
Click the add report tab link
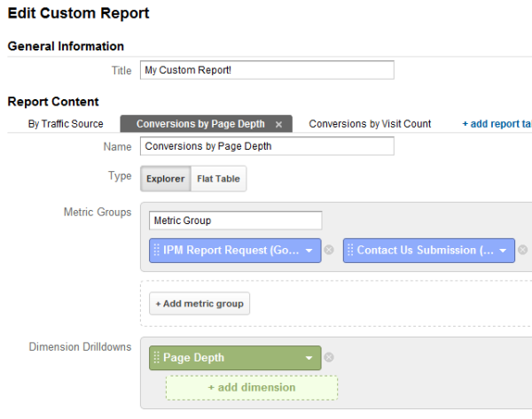point(497,124)
